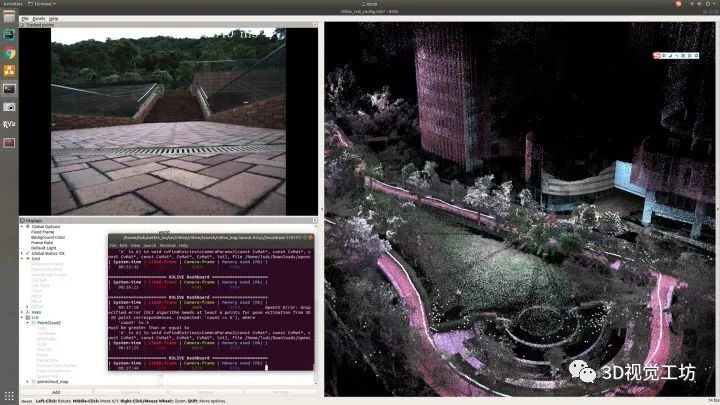Open the RViz Help menu

[53, 18]
